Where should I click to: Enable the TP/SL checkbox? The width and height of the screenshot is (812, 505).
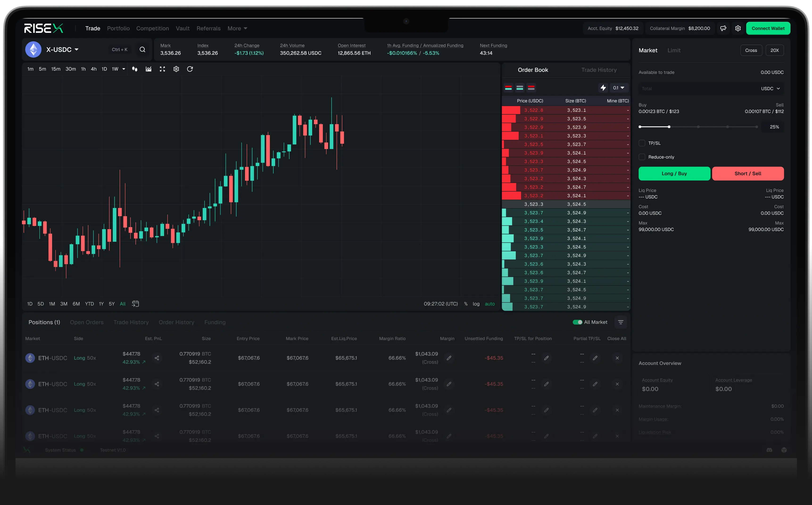click(642, 143)
